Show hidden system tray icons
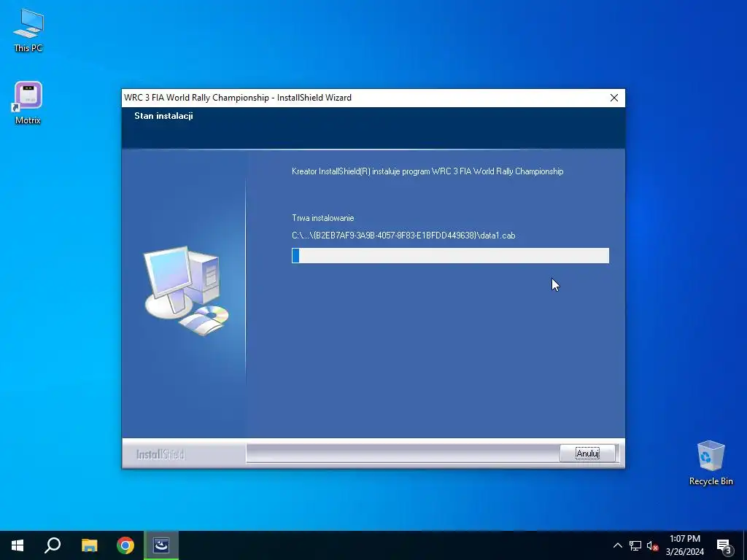Image resolution: width=747 pixels, height=560 pixels. pos(617,545)
